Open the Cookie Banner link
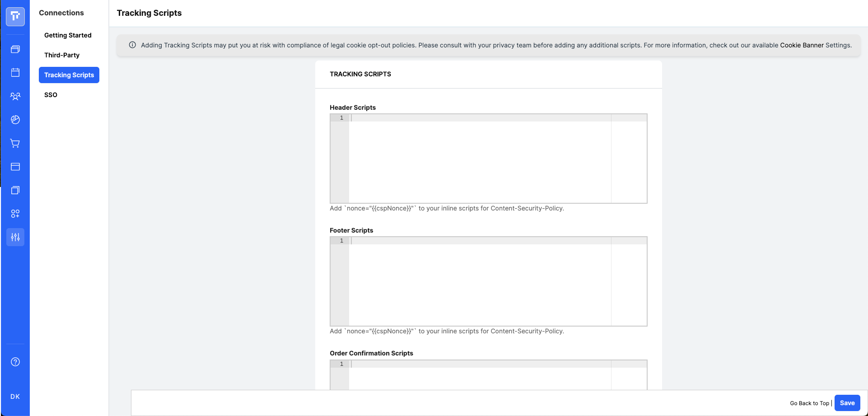868x416 pixels. [x=802, y=45]
